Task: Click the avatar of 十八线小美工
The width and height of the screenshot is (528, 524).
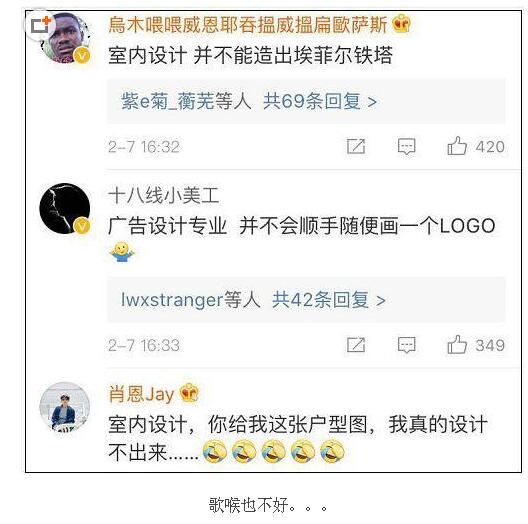Action: [65, 208]
